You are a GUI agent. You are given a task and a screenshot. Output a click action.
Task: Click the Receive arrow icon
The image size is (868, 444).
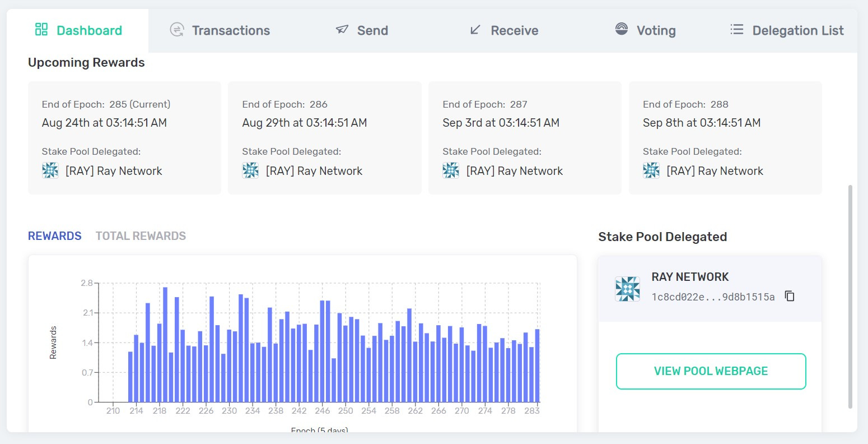475,30
